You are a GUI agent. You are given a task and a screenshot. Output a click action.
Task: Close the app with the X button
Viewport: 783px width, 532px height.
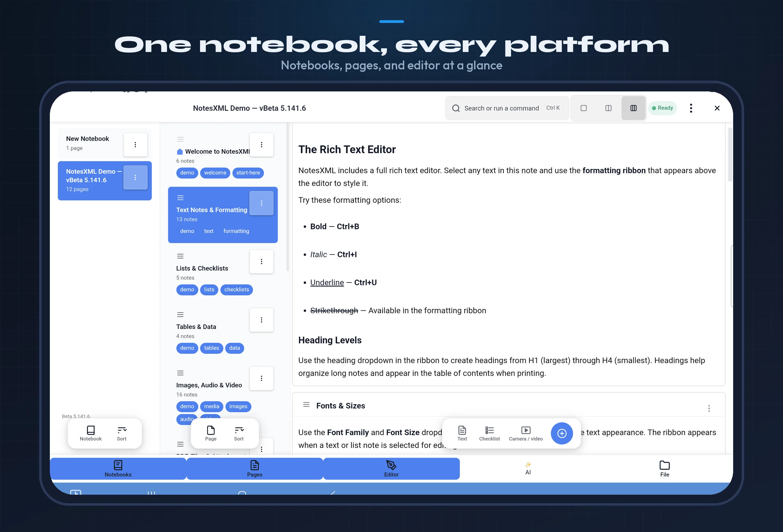pos(717,108)
